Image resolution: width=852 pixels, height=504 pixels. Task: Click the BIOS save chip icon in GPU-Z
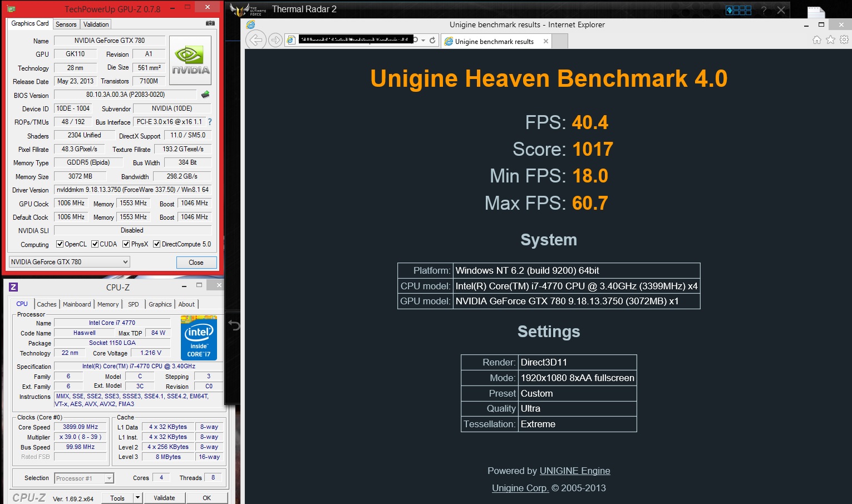[205, 95]
